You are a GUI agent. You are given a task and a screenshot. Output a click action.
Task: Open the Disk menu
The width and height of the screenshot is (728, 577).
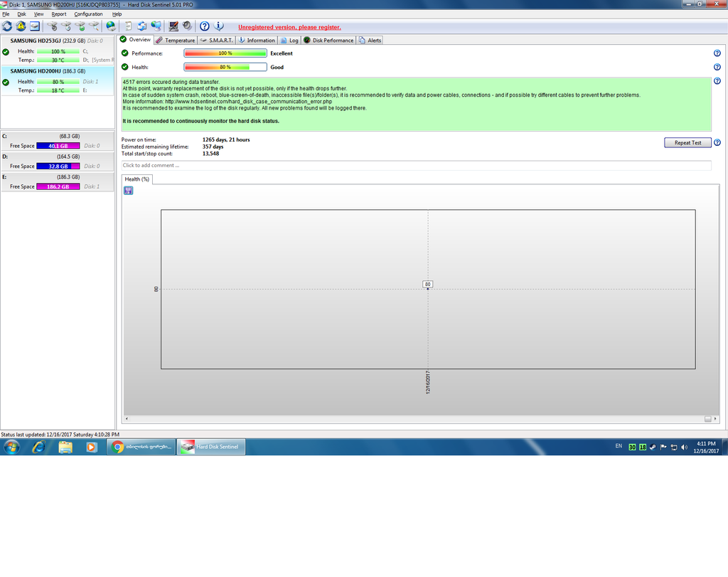click(x=22, y=14)
